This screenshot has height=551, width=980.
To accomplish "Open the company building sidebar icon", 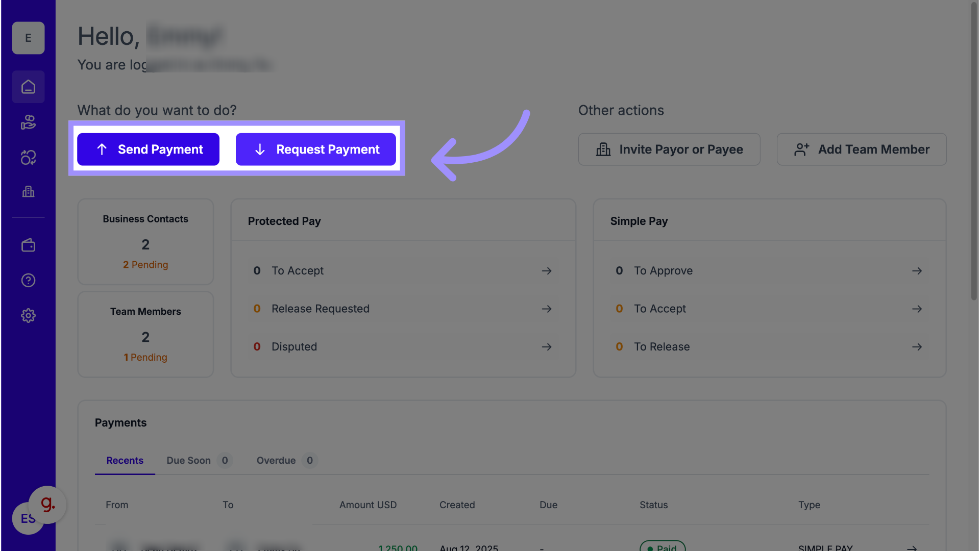I will pyautogui.click(x=28, y=192).
